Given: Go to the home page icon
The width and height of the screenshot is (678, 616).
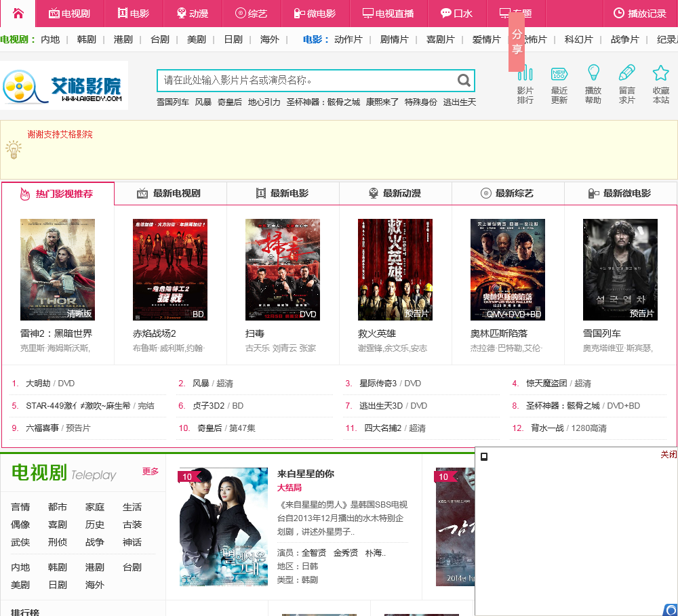Looking at the screenshot, I should click(18, 14).
